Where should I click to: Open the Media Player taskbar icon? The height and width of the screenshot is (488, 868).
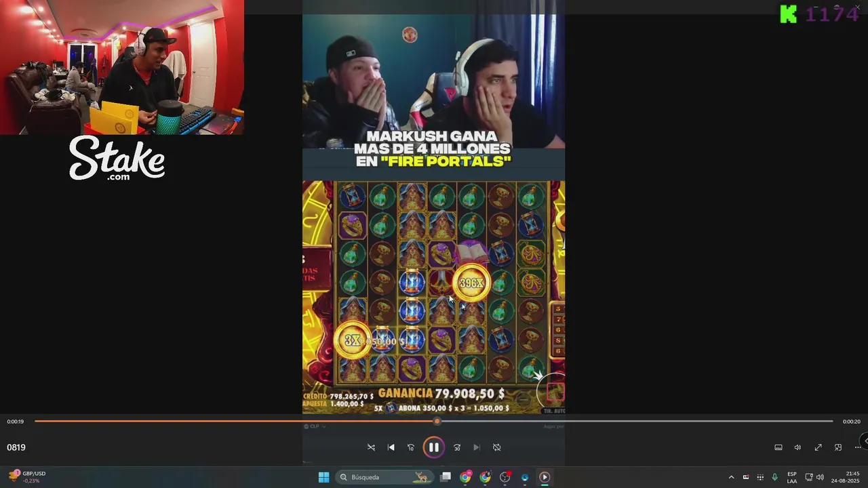[x=545, y=477]
